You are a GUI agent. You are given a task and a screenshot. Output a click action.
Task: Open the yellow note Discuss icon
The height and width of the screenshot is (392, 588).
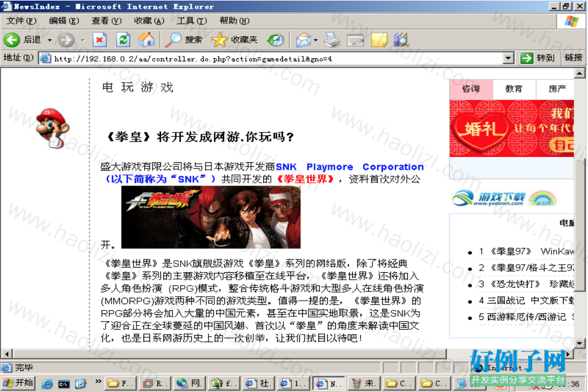coord(379,40)
